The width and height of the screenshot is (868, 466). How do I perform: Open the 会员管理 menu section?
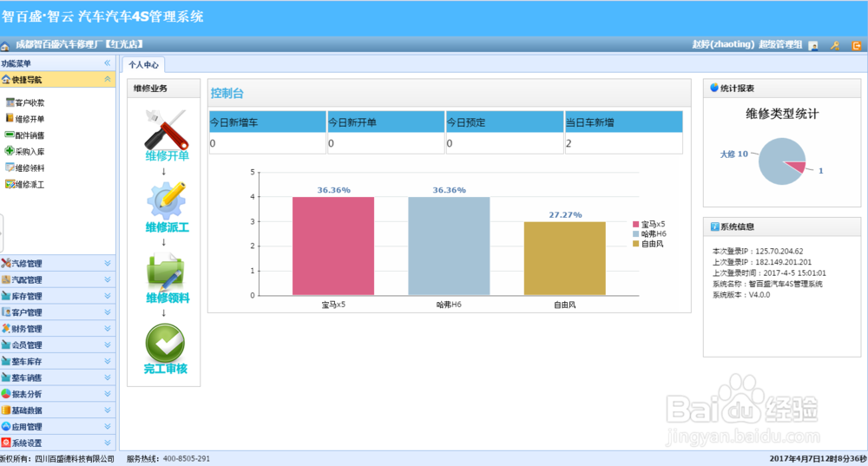(x=57, y=345)
